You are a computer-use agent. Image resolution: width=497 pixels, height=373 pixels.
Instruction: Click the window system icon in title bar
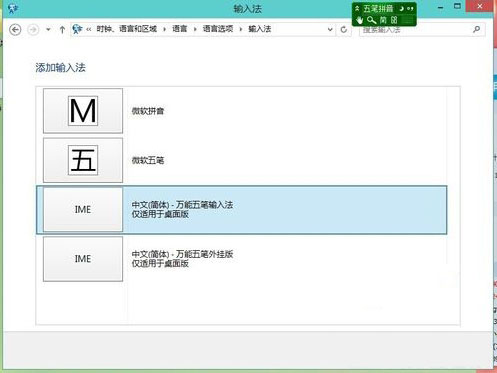click(13, 8)
